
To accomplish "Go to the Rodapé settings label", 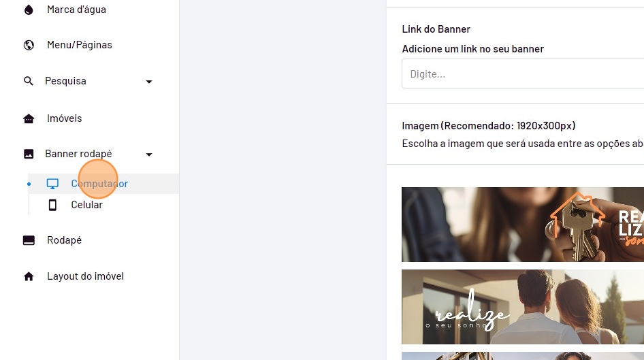I will (x=64, y=240).
